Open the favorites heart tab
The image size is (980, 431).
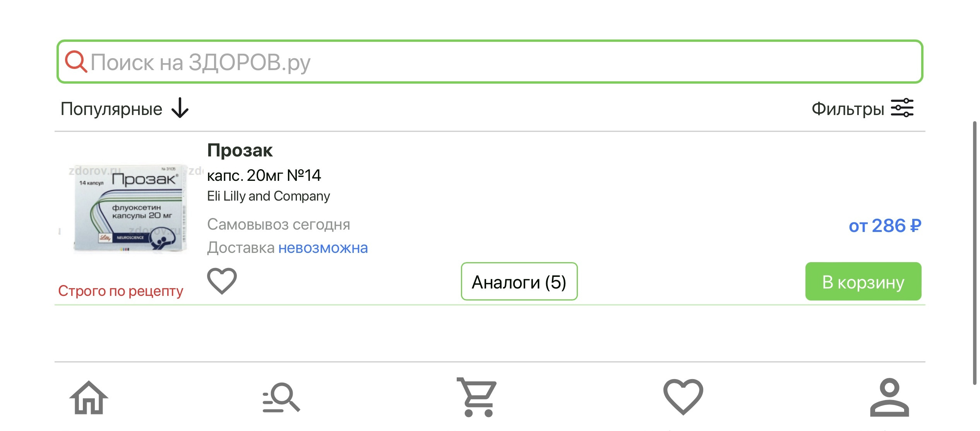point(683,397)
